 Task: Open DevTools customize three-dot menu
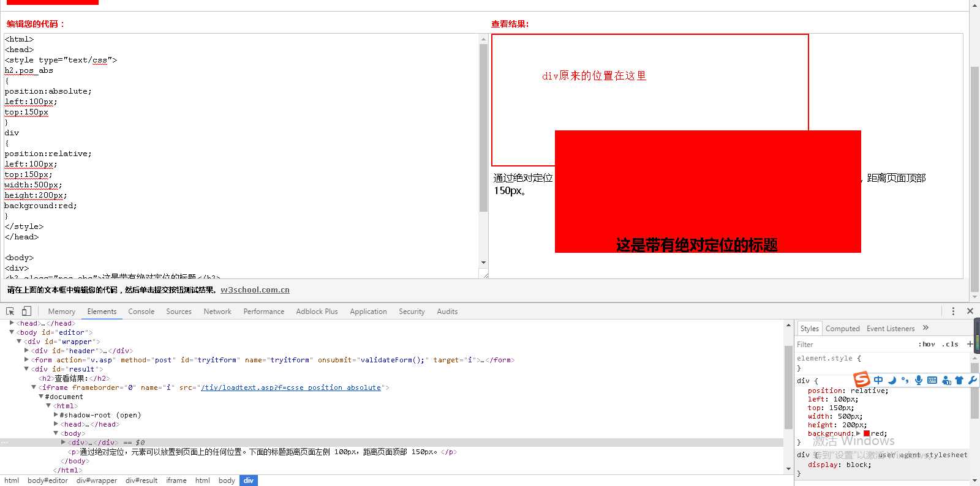pos(953,311)
